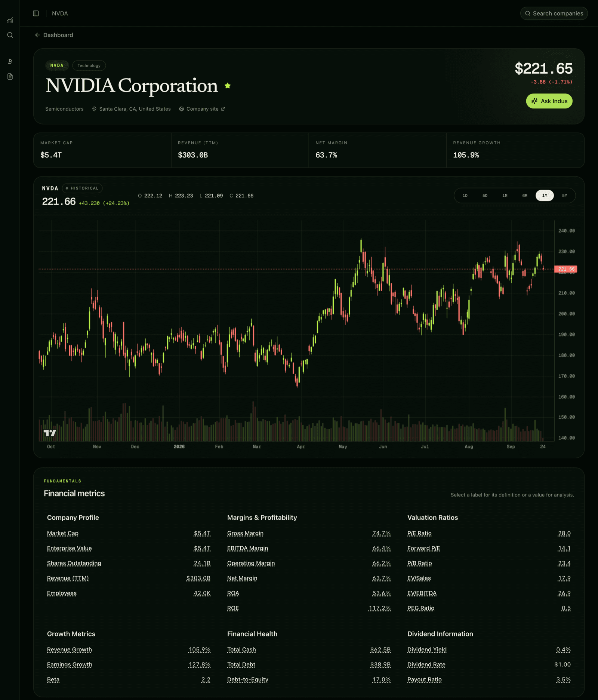Select the 1M chart range

point(505,196)
